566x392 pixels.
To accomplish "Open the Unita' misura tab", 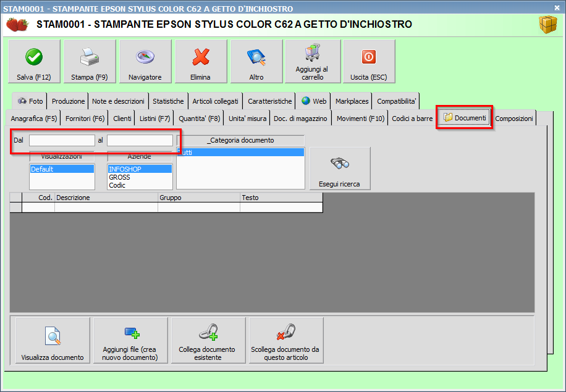I will point(247,119).
